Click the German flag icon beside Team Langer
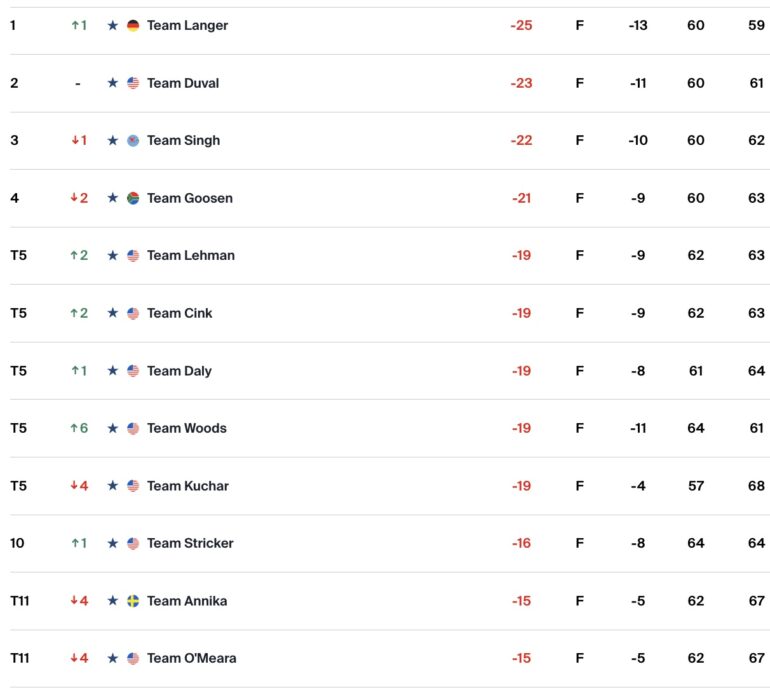 [133, 26]
